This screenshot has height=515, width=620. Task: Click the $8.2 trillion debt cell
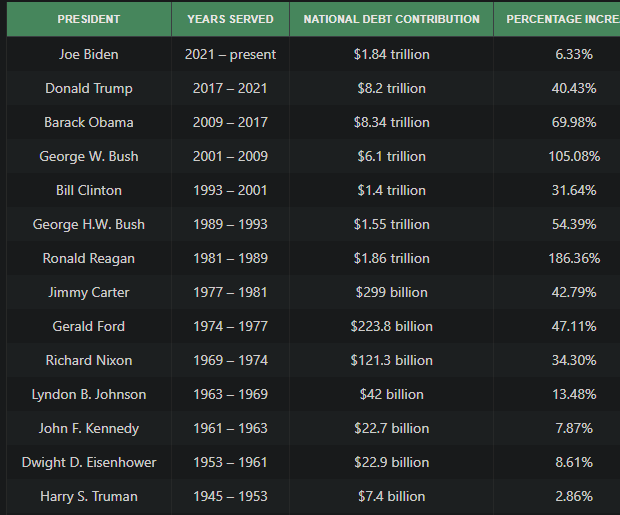[x=391, y=88]
